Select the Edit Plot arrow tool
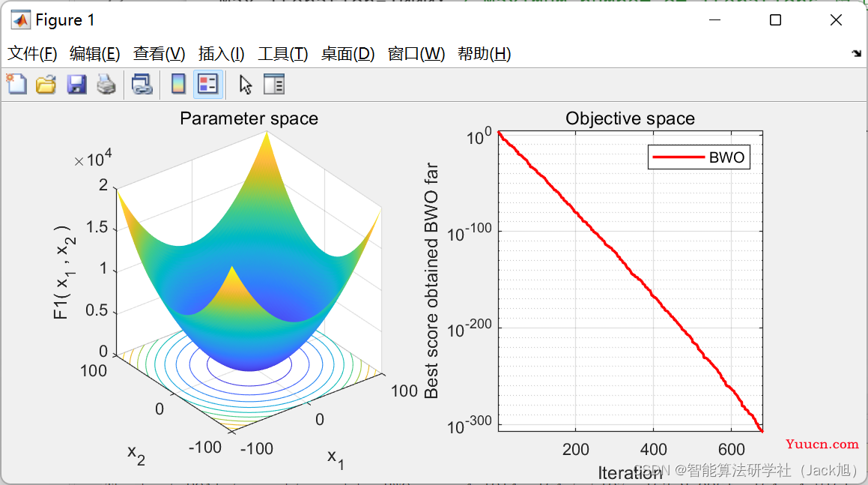 [x=245, y=85]
